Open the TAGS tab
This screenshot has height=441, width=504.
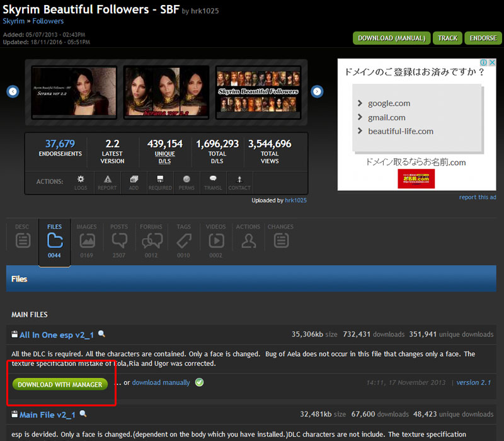183,241
